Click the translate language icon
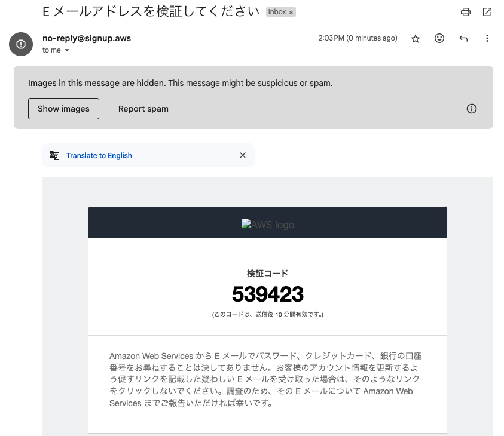 54,155
